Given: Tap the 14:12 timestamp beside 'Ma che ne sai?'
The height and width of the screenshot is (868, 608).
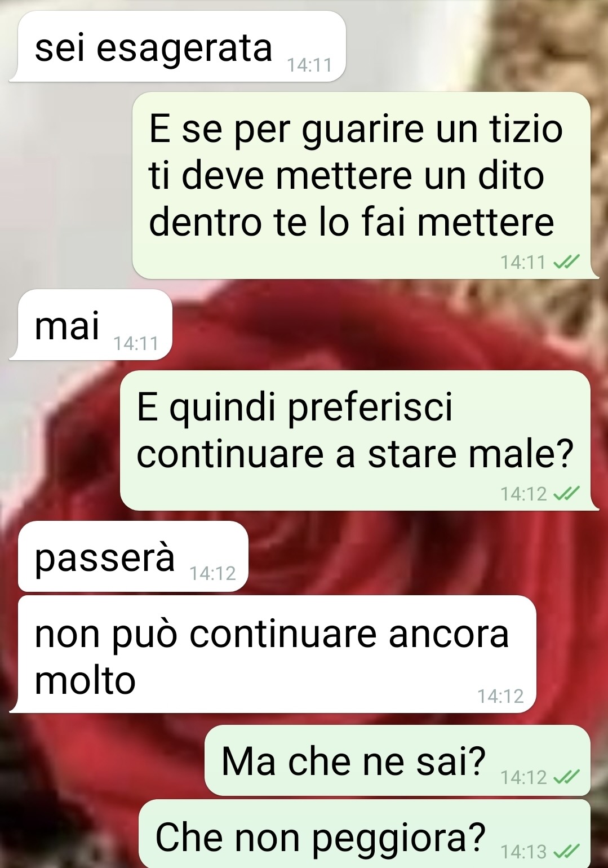Looking at the screenshot, I should pyautogui.click(x=523, y=777).
